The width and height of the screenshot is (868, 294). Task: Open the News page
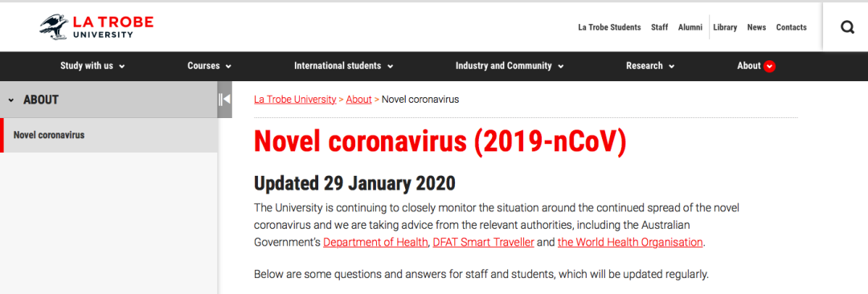click(x=757, y=27)
